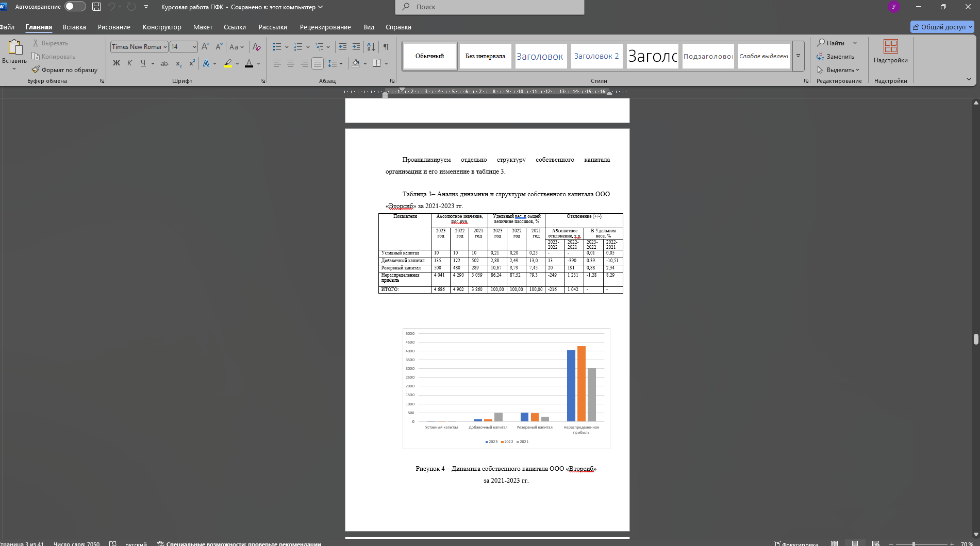
Task: Select Format Painter tool
Action: (x=64, y=70)
